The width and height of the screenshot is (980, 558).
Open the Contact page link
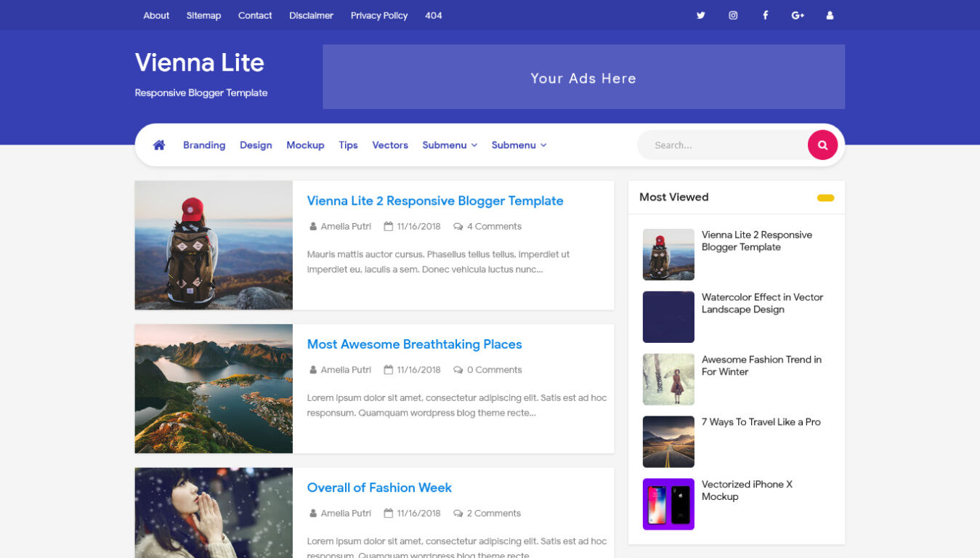click(x=255, y=15)
